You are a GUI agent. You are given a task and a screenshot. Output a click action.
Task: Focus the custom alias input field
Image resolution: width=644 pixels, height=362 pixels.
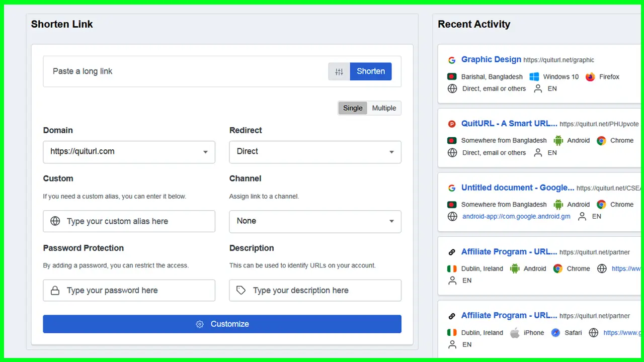(x=136, y=221)
